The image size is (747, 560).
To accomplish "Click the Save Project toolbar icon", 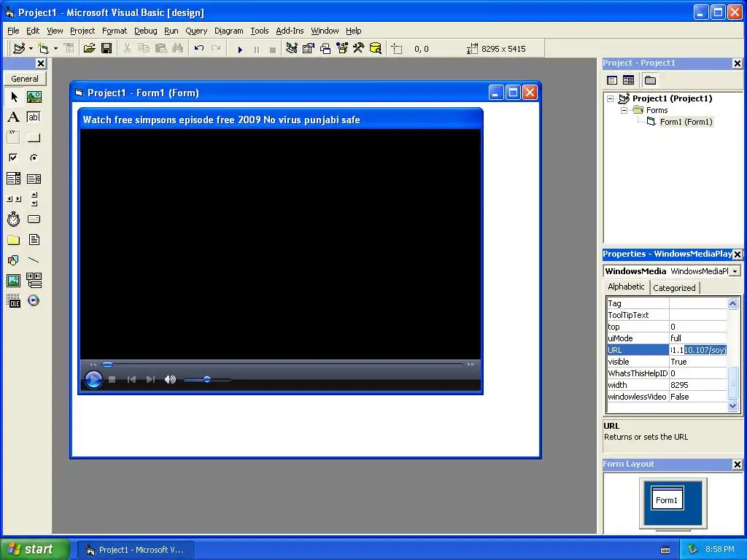I will [107, 49].
